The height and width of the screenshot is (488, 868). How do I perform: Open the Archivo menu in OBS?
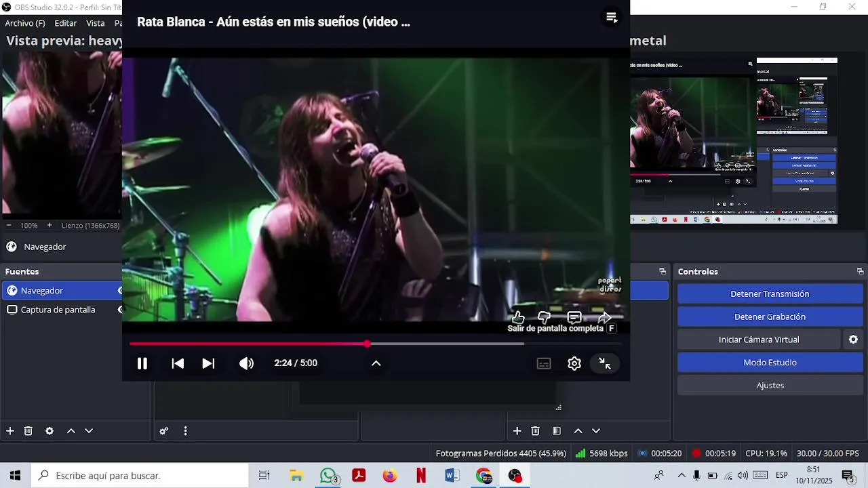(x=25, y=23)
